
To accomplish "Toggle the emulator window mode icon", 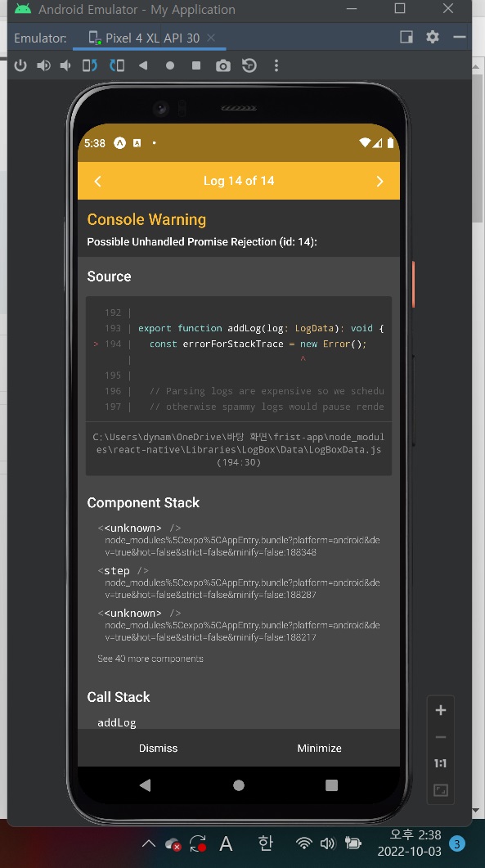I will 406,37.
